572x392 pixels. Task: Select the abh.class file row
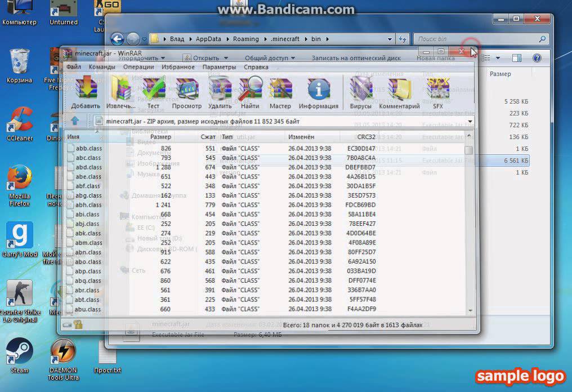(221, 205)
